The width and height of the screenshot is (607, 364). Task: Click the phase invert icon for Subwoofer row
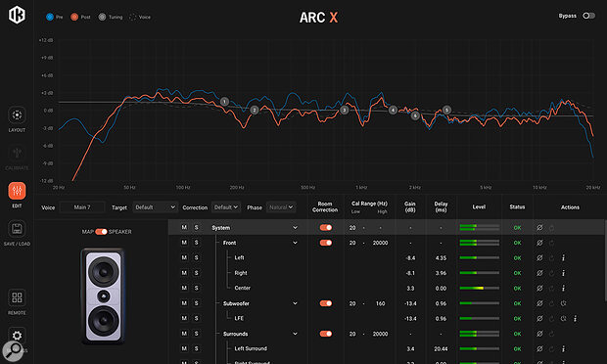(539, 303)
